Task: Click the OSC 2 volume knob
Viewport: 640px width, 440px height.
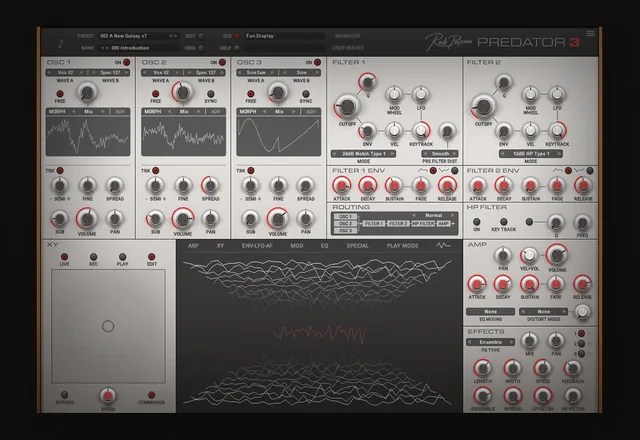Action: click(182, 219)
